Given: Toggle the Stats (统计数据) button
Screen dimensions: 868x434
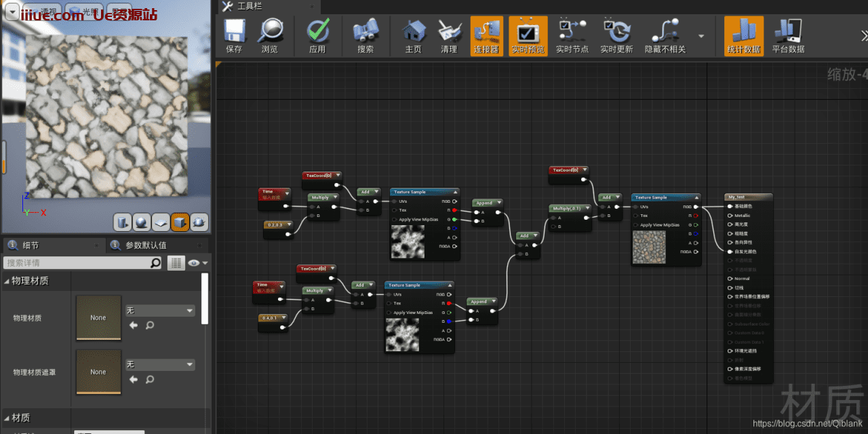Looking at the screenshot, I should [743, 35].
